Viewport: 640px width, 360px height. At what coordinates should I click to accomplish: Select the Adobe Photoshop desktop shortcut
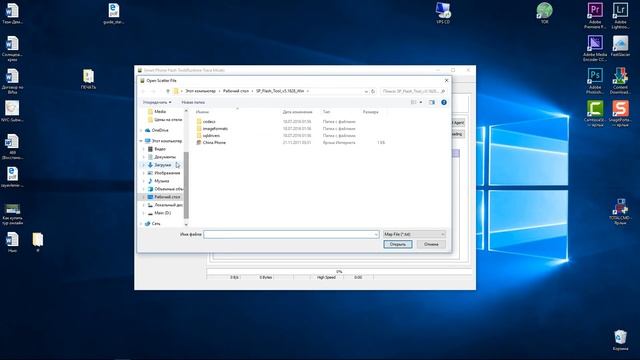595,81
